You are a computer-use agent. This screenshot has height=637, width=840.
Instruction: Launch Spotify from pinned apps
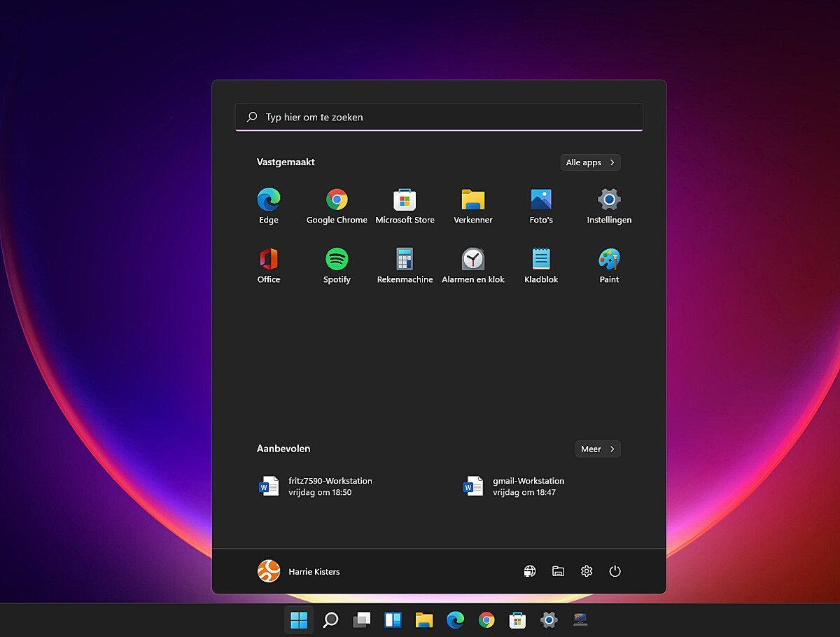click(337, 266)
